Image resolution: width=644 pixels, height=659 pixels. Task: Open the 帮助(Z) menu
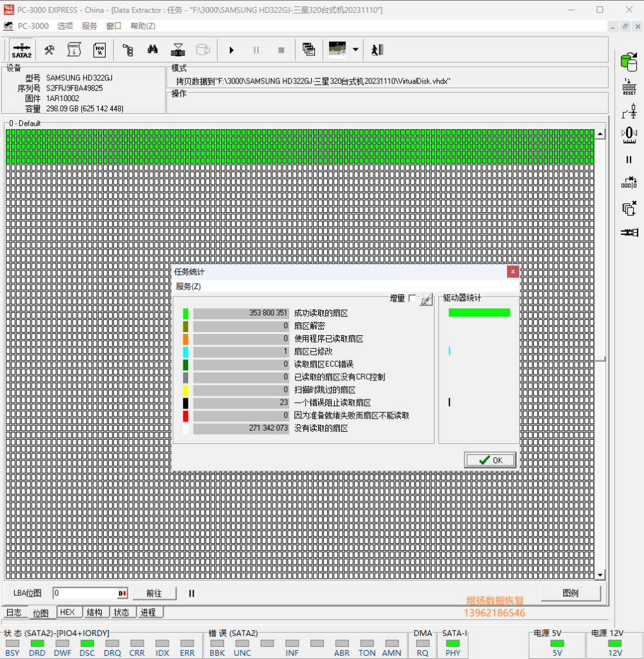143,26
